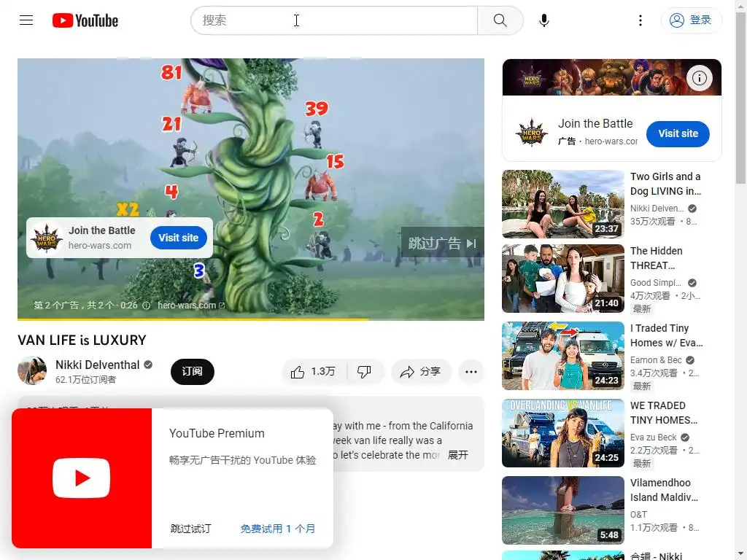Click YouTube Premium red logo image

[82, 478]
